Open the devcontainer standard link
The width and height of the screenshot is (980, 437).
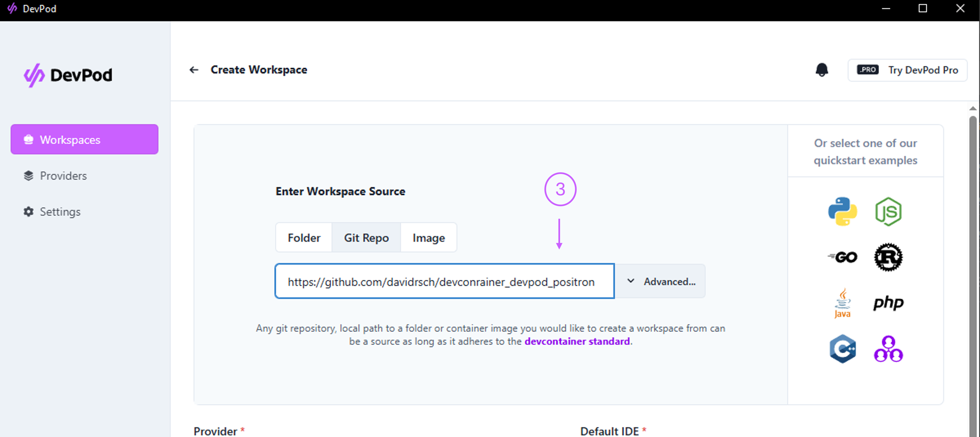[577, 341]
